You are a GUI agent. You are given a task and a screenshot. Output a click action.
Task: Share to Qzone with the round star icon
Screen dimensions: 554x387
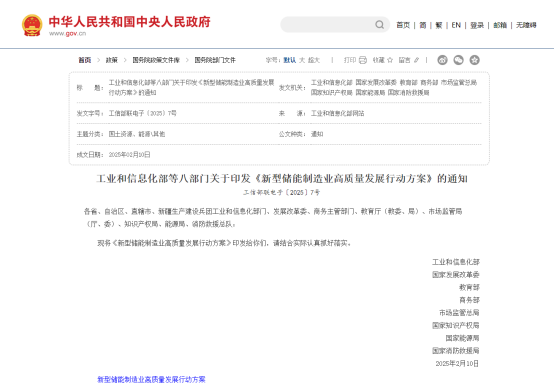[x=475, y=60]
